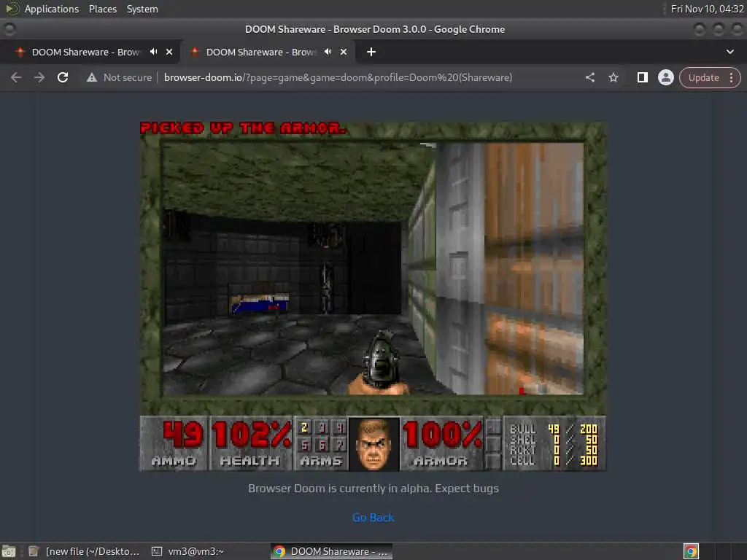The height and width of the screenshot is (560, 747).
Task: Click the Chrome icon in the system tray
Action: tap(691, 551)
